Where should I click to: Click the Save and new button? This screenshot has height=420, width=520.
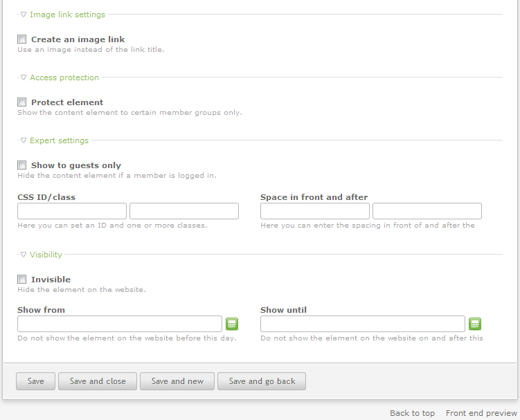coord(177,381)
